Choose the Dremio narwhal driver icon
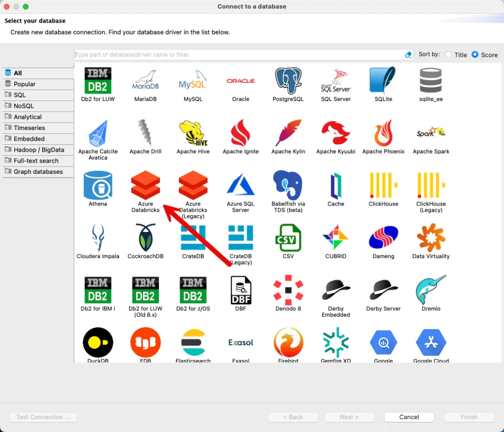Screen dimensions: 504x432 [x=431, y=290]
